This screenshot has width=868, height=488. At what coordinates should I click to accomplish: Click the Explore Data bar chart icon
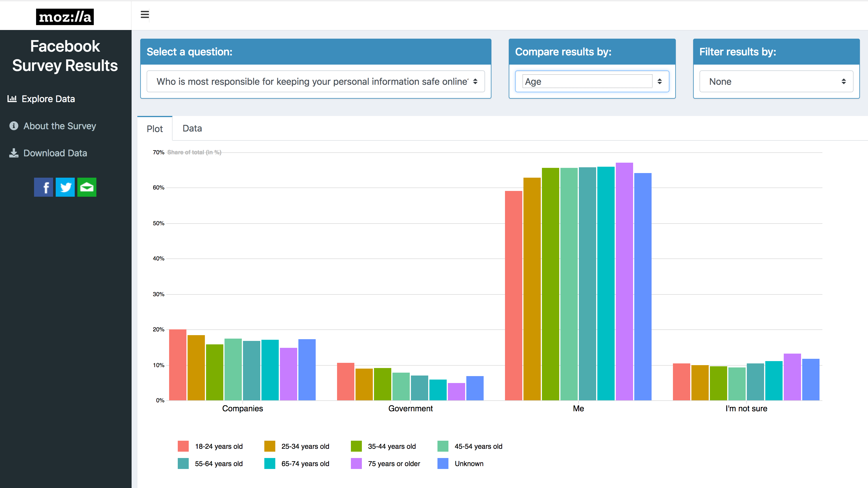tap(12, 99)
